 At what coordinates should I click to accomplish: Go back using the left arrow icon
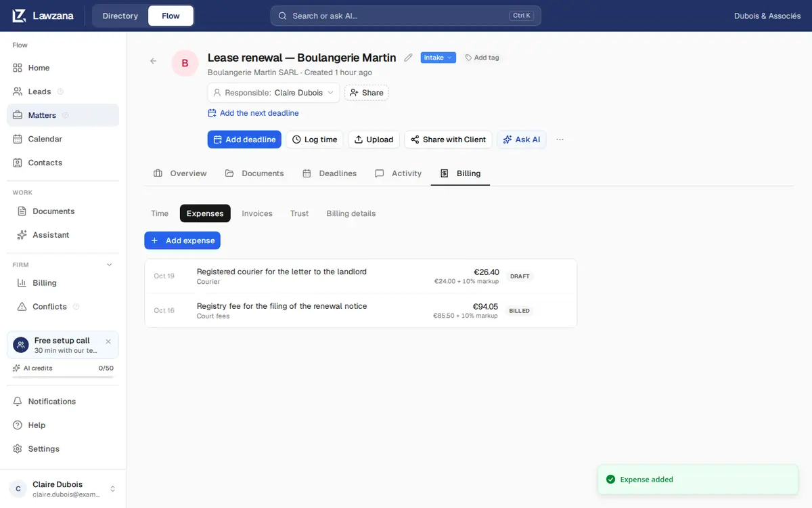(x=153, y=61)
